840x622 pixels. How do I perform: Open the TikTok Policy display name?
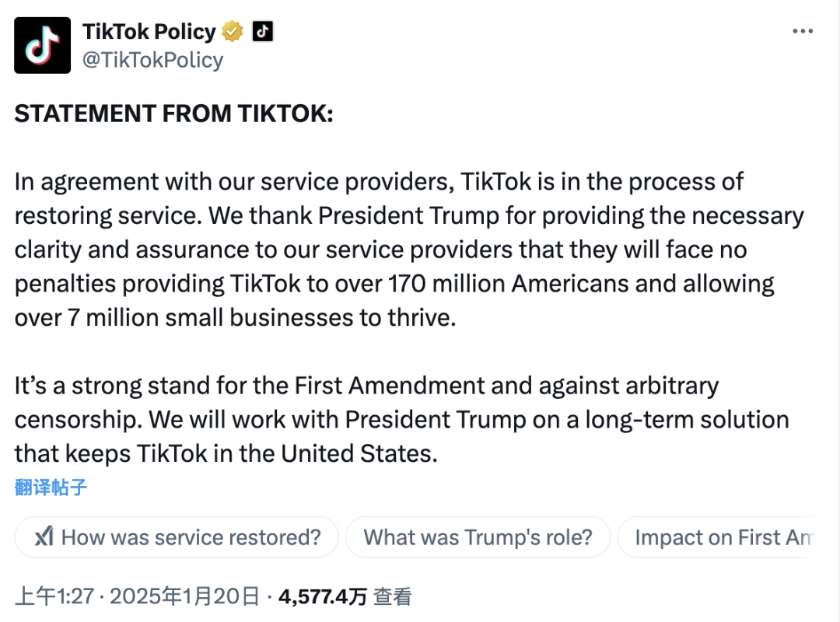pos(149,32)
